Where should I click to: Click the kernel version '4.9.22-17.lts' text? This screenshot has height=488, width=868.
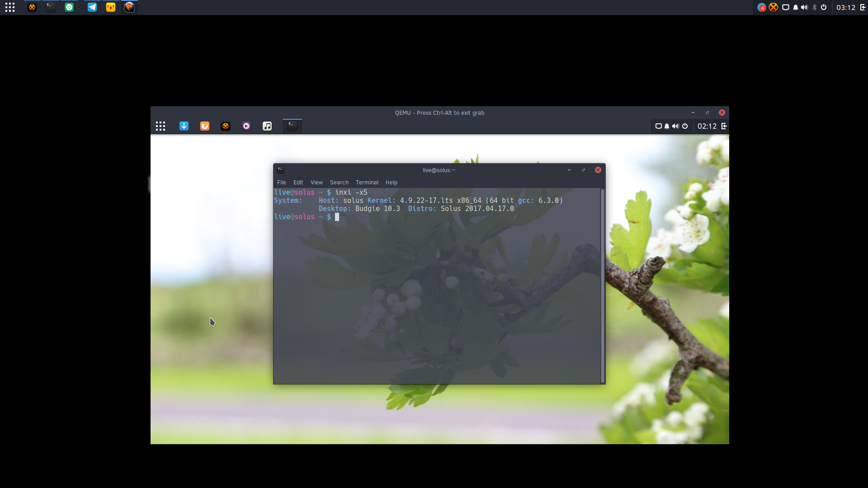tap(426, 201)
